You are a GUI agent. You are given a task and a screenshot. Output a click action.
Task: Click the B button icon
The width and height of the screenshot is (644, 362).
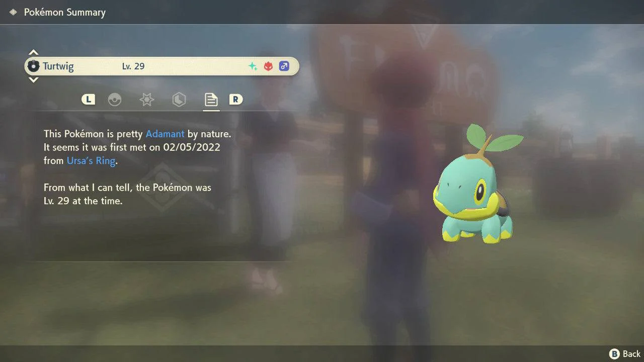pyautogui.click(x=614, y=354)
